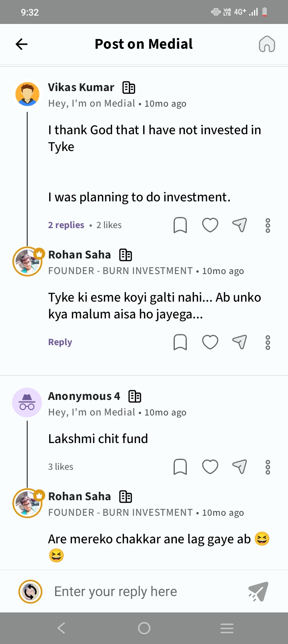
Task: Open more options on Anonymous 4's comment
Action: pos(268,467)
